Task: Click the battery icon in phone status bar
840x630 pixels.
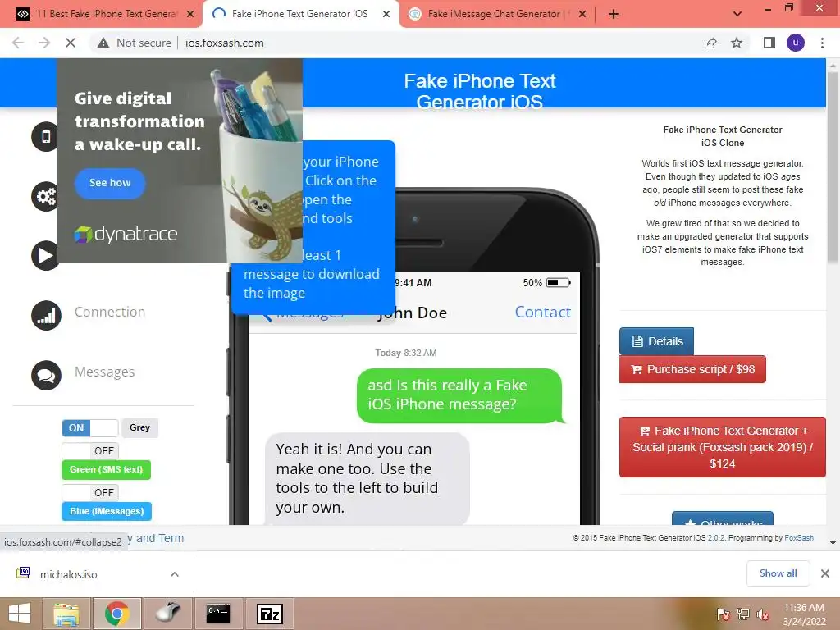Action: pyautogui.click(x=558, y=282)
